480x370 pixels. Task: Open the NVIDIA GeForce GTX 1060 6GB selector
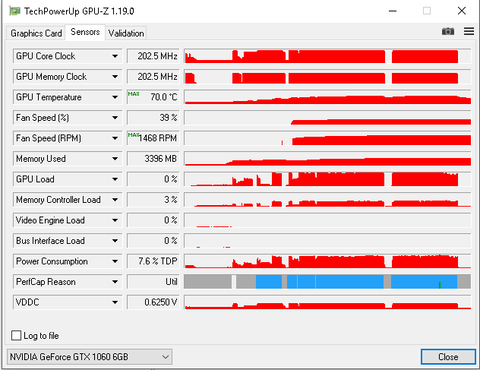tap(89, 357)
